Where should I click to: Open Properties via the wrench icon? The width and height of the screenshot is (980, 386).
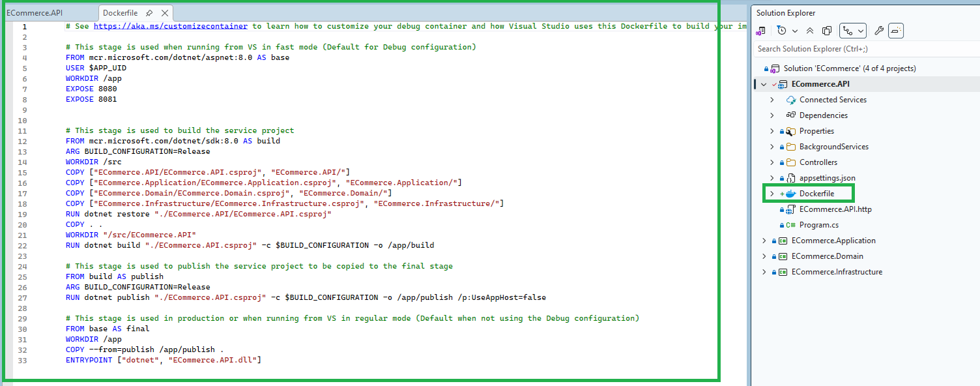(x=878, y=31)
